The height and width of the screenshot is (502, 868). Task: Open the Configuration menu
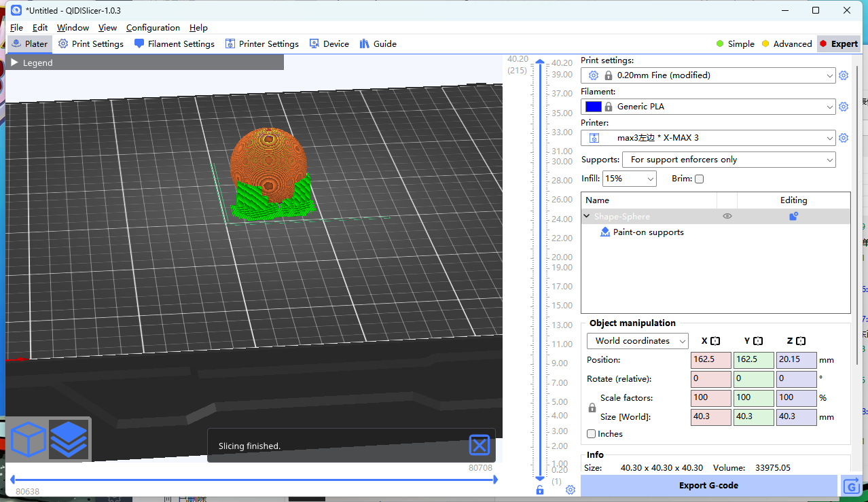click(x=153, y=28)
